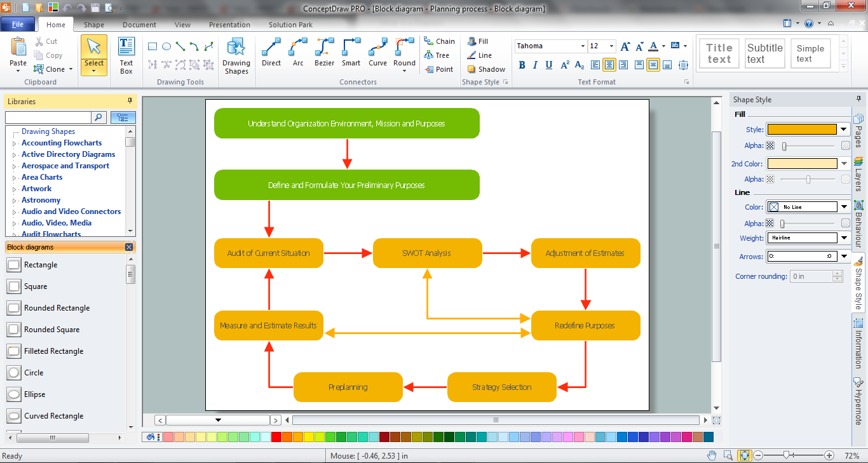Open the Solution Park tab
This screenshot has height=463, width=868.
pos(290,25)
